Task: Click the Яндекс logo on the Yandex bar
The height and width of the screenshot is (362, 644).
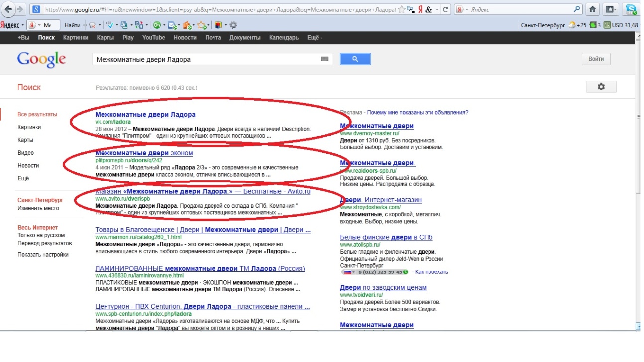Action: click(10, 25)
